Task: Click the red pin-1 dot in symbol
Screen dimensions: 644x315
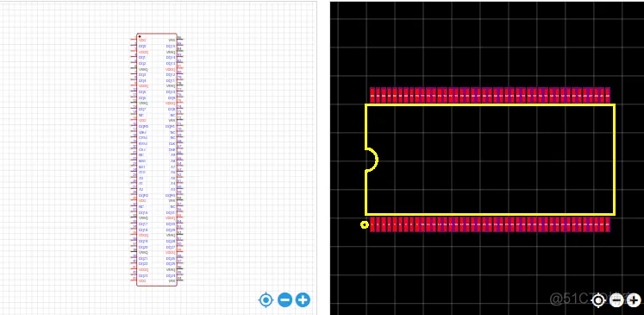Action: 140,36
